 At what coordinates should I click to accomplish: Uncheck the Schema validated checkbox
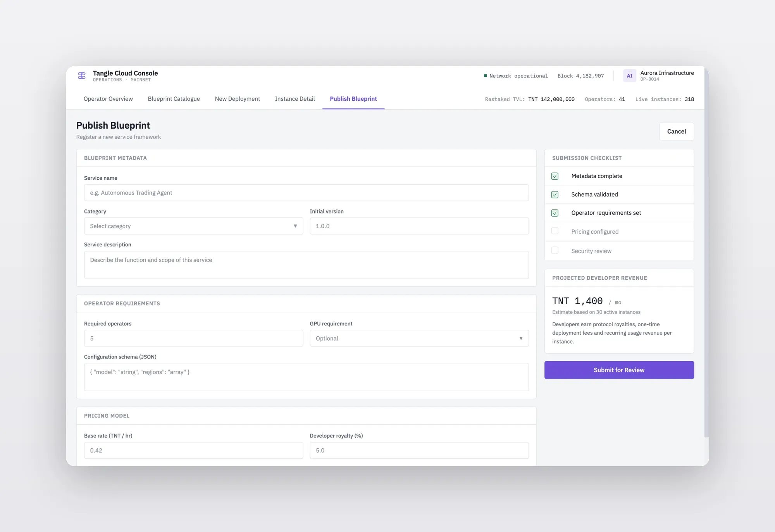click(x=555, y=195)
